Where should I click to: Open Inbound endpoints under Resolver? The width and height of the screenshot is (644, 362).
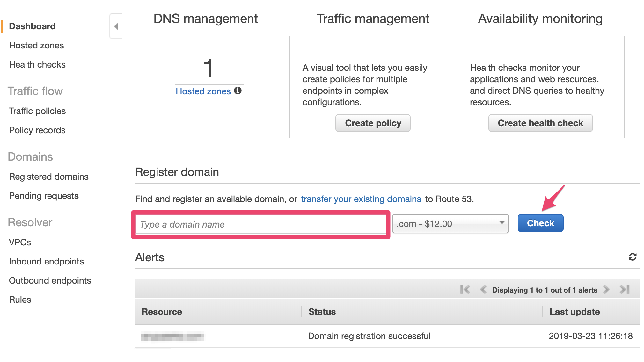(47, 261)
